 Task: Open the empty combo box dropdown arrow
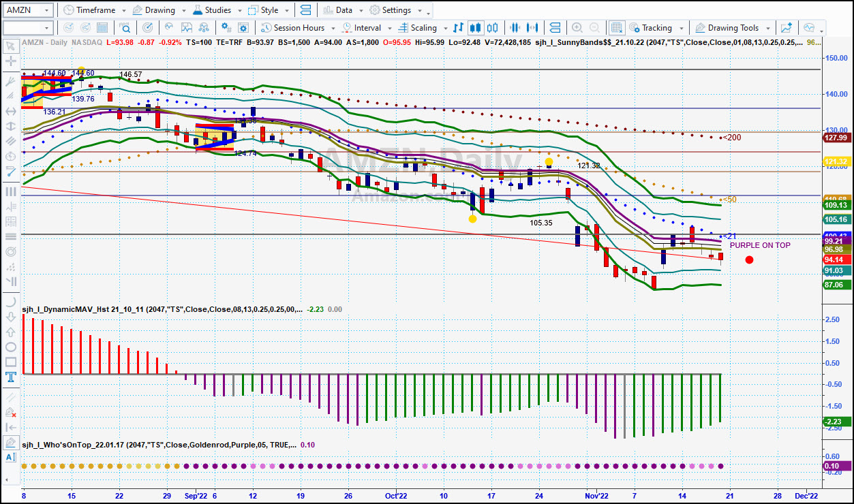(46, 28)
